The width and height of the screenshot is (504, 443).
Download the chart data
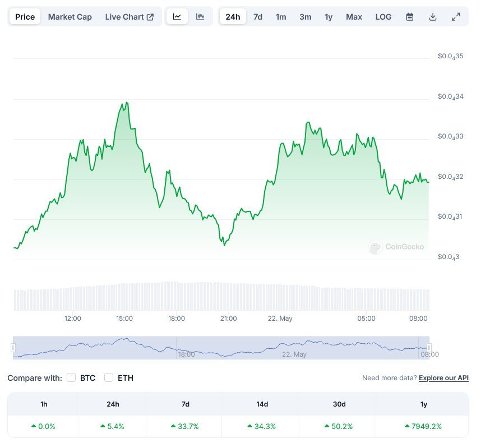click(x=433, y=17)
